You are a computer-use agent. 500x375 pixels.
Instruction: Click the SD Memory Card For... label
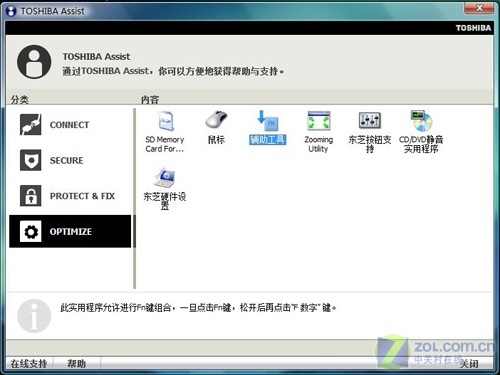[165, 144]
